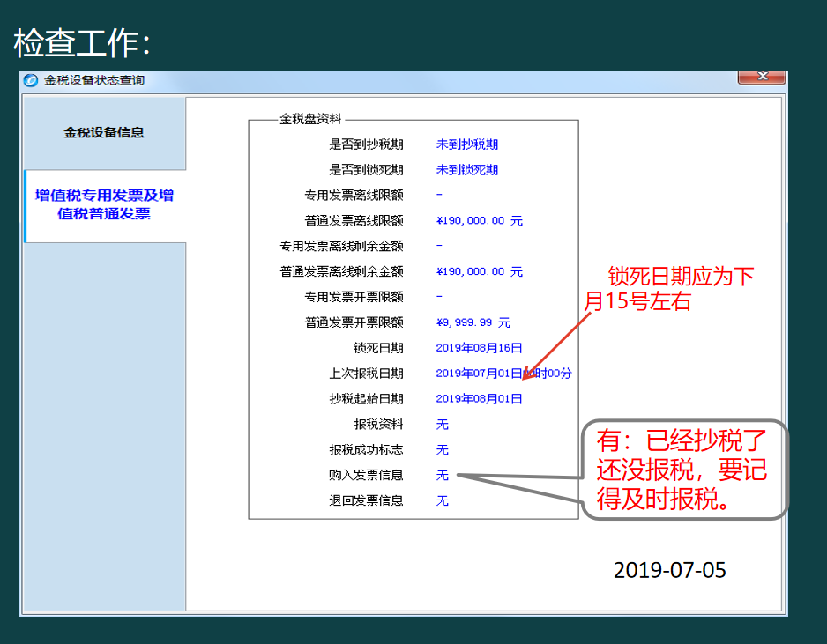The height and width of the screenshot is (644, 827).
Task: Click the value ¥9,999.99 元
Action: pyautogui.click(x=473, y=322)
